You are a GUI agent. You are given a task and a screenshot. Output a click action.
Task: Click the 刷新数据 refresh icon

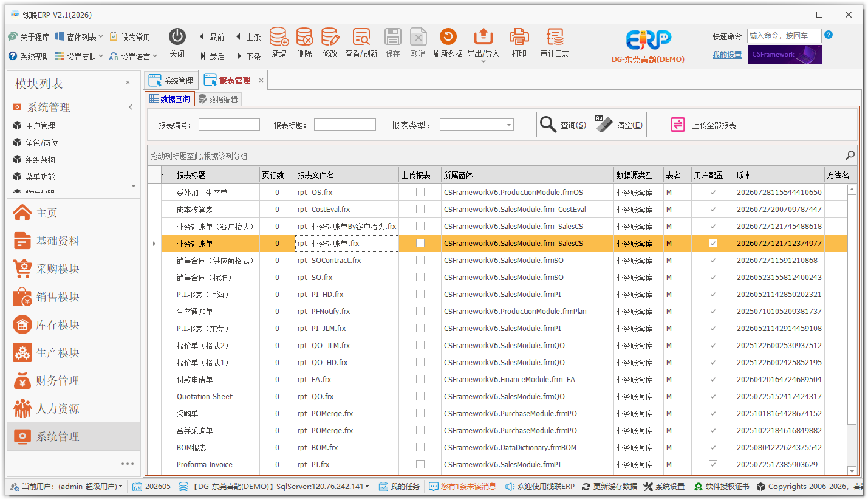[x=448, y=37]
